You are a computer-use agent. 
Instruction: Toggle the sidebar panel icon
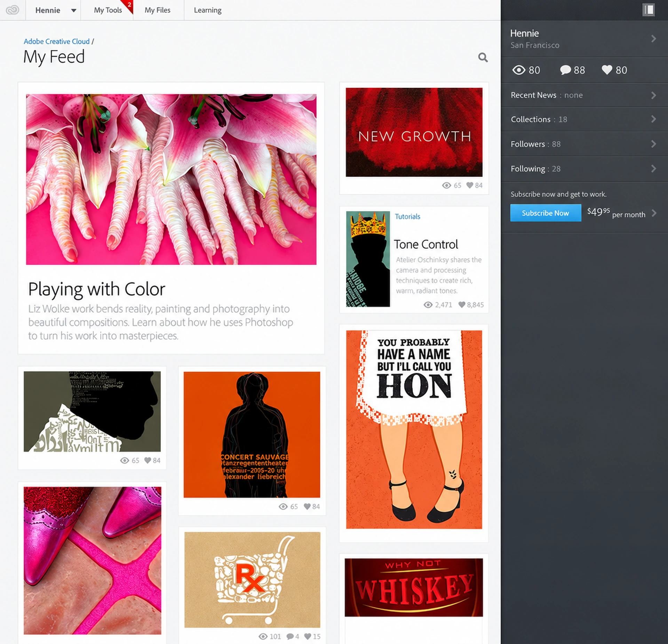[x=649, y=10]
